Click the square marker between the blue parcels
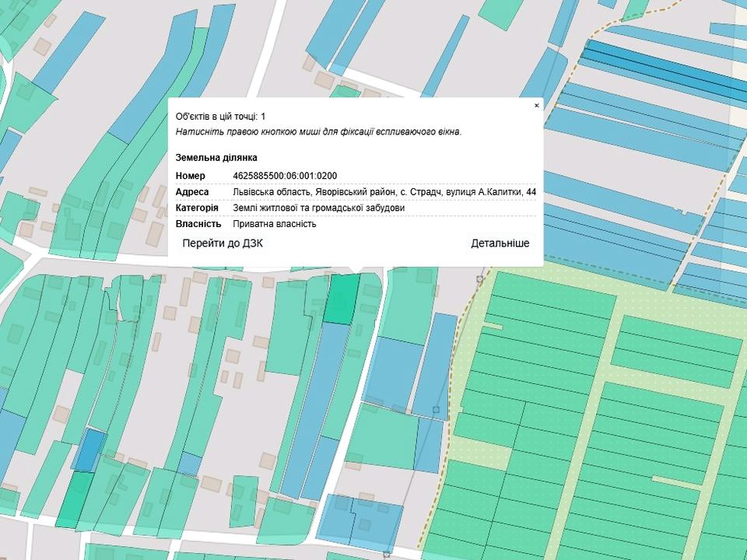Screen dimensions: 747x560 (x=436, y=409)
